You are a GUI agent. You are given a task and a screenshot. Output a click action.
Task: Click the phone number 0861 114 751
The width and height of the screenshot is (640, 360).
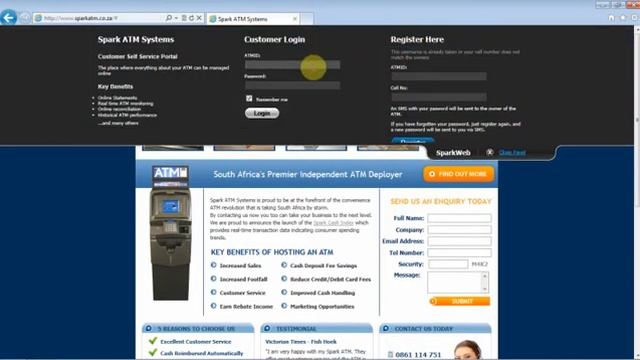pos(418,355)
